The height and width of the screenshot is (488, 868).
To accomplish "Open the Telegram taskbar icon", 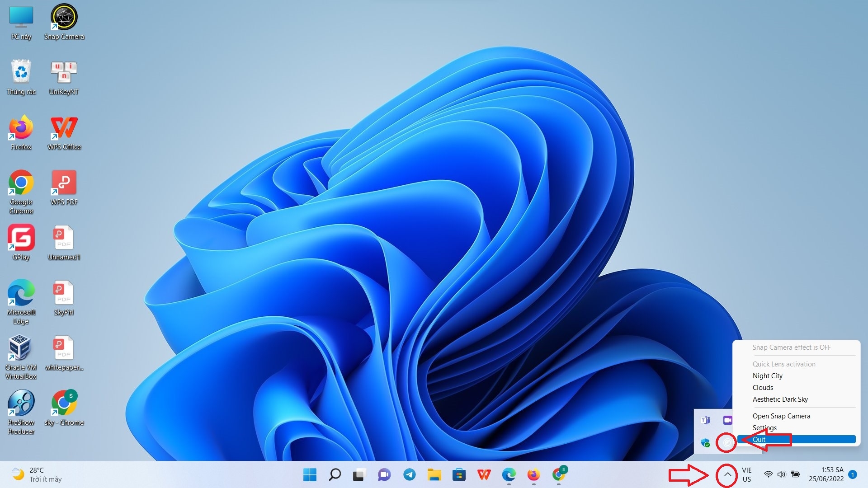I will tap(409, 474).
